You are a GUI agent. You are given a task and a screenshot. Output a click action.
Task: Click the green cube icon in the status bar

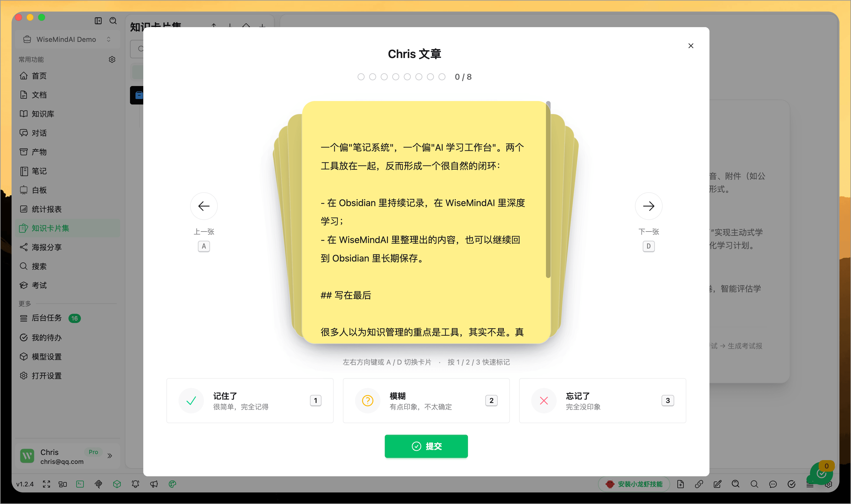coord(117,484)
